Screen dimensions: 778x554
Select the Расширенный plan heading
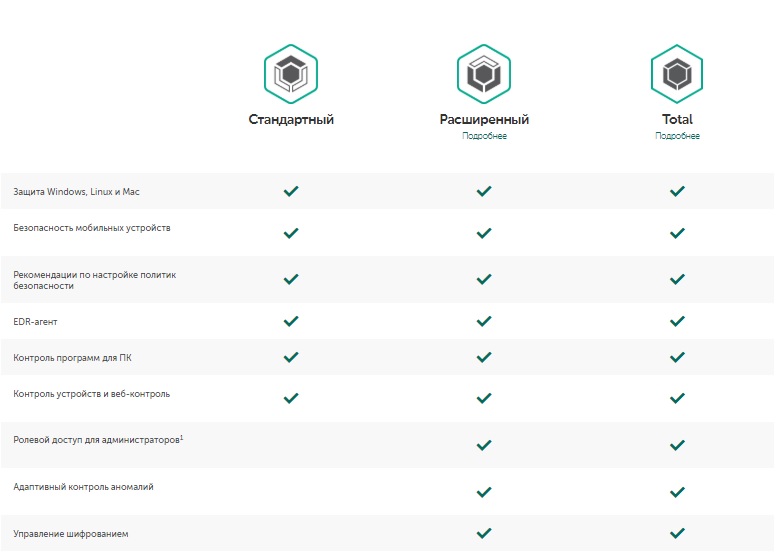(484, 119)
